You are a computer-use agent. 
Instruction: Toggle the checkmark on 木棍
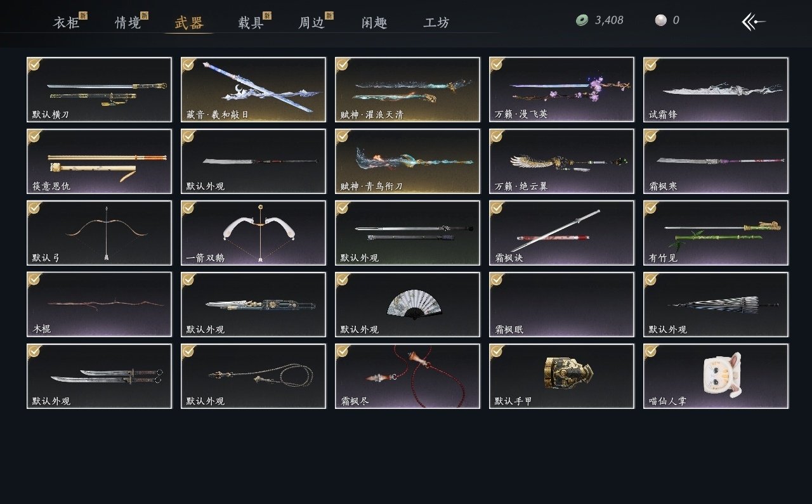coord(34,279)
